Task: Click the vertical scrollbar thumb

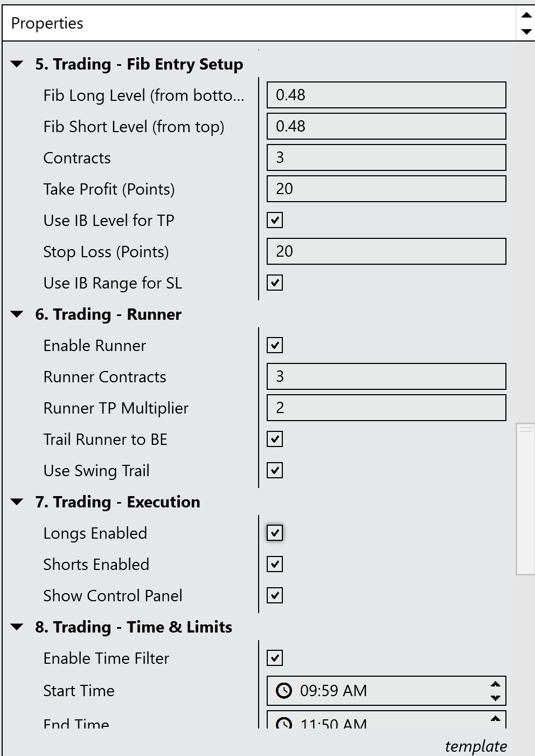Action: (525, 499)
